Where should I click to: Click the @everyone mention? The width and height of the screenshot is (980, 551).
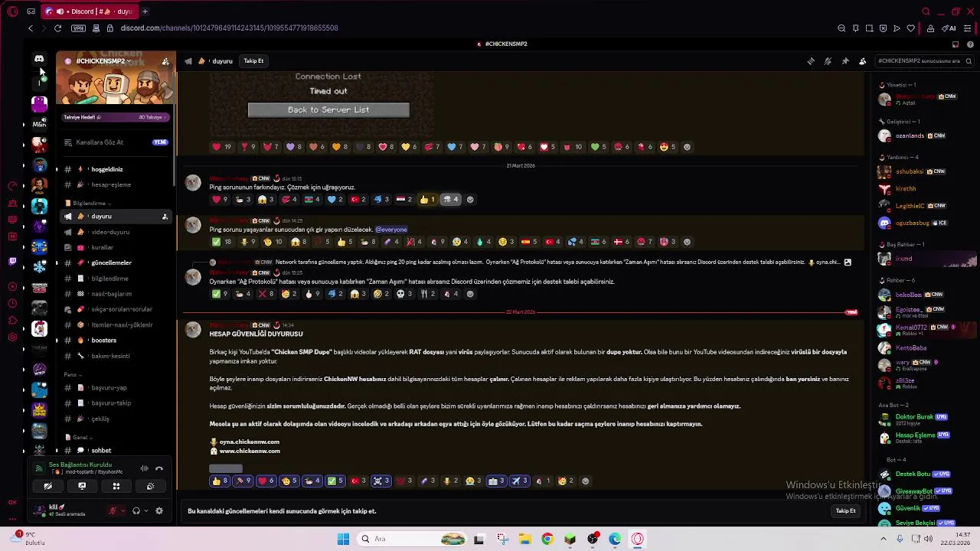391,230
